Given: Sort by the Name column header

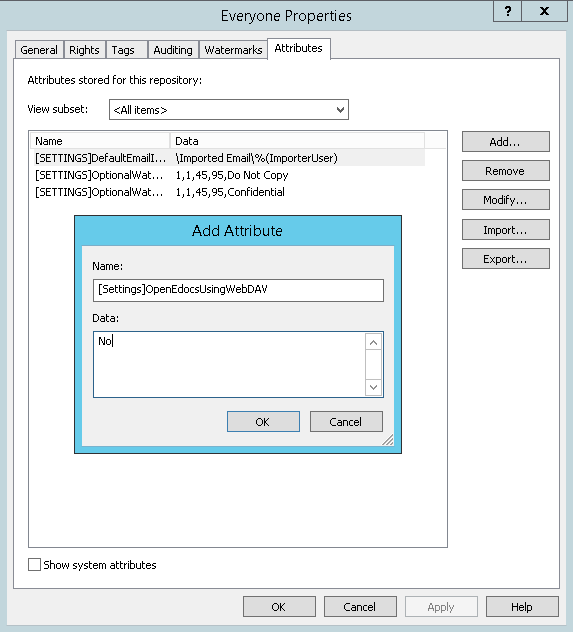Looking at the screenshot, I should click(100, 141).
